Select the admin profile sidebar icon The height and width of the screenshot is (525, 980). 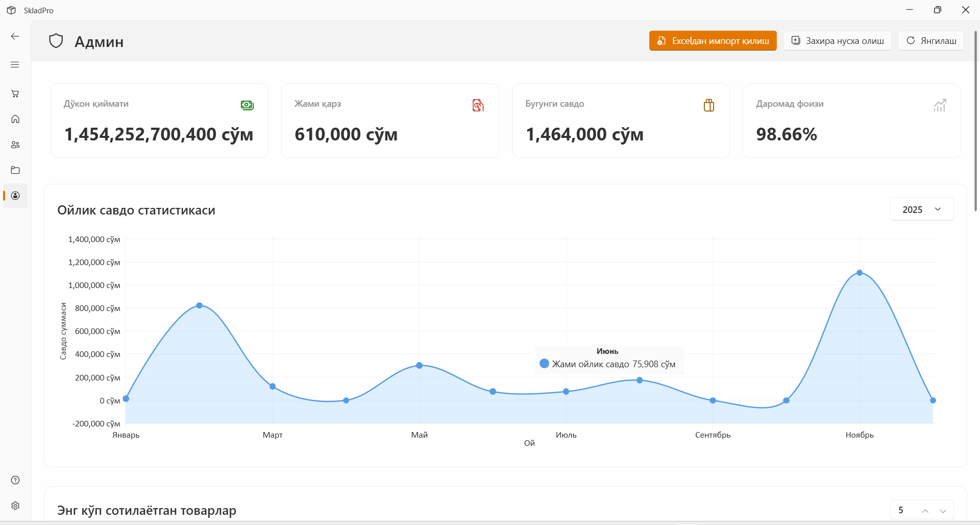[15, 196]
